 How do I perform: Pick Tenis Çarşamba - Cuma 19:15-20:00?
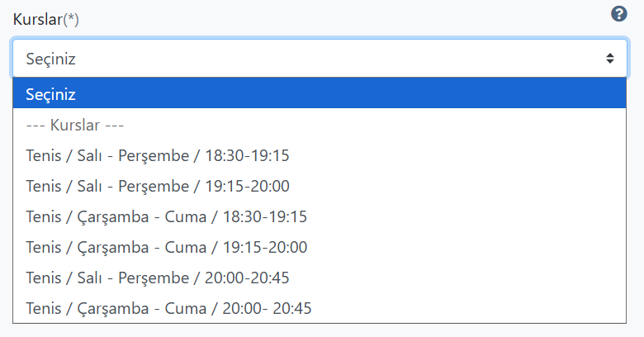(x=320, y=248)
